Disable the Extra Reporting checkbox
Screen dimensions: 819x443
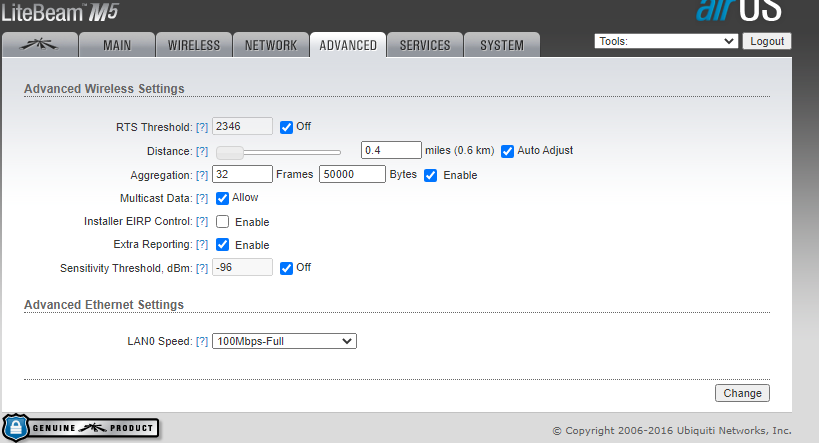pos(223,244)
